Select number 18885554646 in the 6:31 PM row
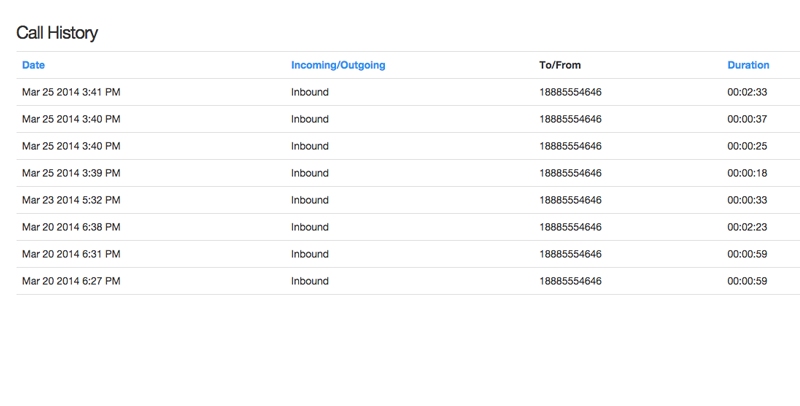Screen dimensions: 800x406 pos(570,255)
